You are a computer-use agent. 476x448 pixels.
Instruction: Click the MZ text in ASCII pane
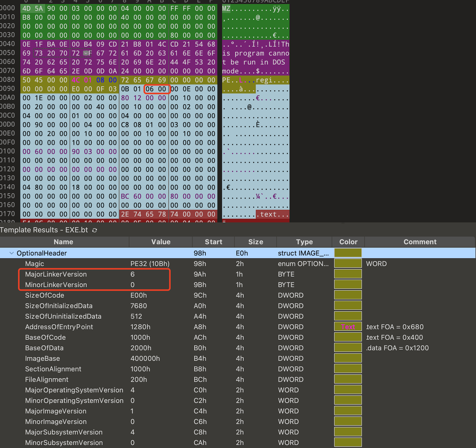click(226, 8)
